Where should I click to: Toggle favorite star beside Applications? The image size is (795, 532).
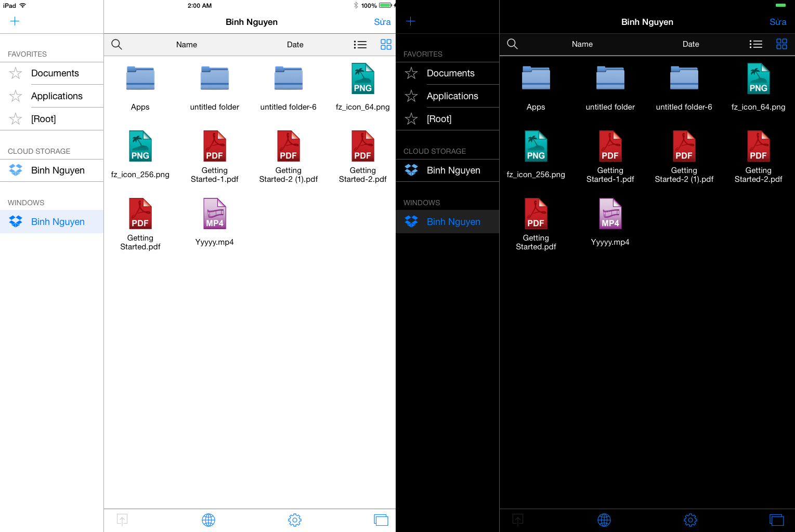pyautogui.click(x=15, y=96)
